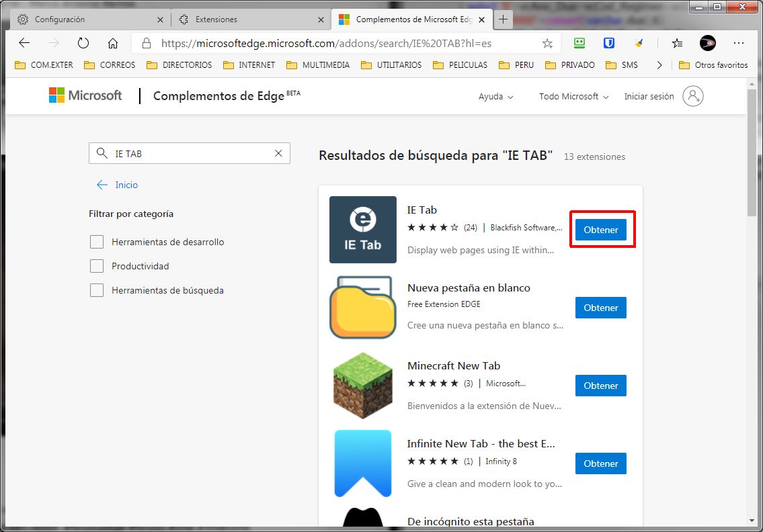763x532 pixels.
Task: Close the Extensiones tab
Action: pos(321,20)
